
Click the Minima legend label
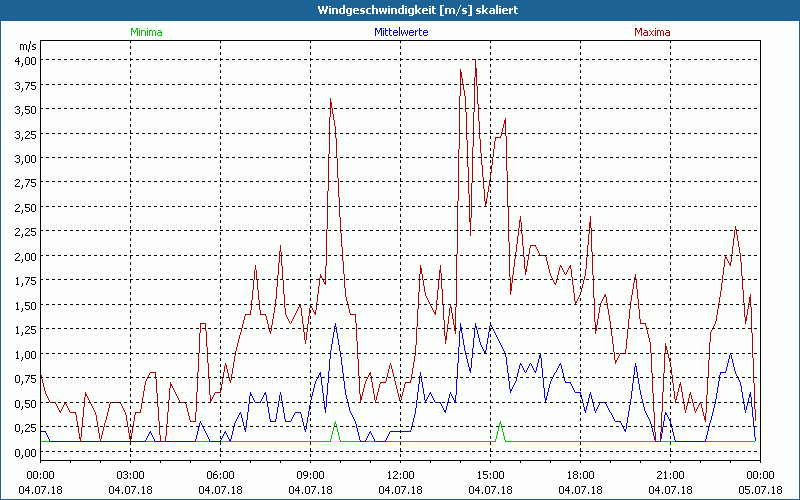(x=146, y=32)
